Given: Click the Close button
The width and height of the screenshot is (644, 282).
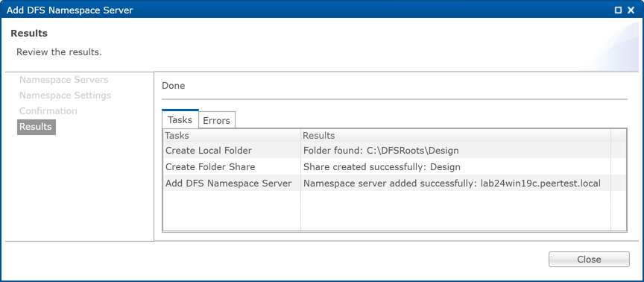Looking at the screenshot, I should (589, 260).
